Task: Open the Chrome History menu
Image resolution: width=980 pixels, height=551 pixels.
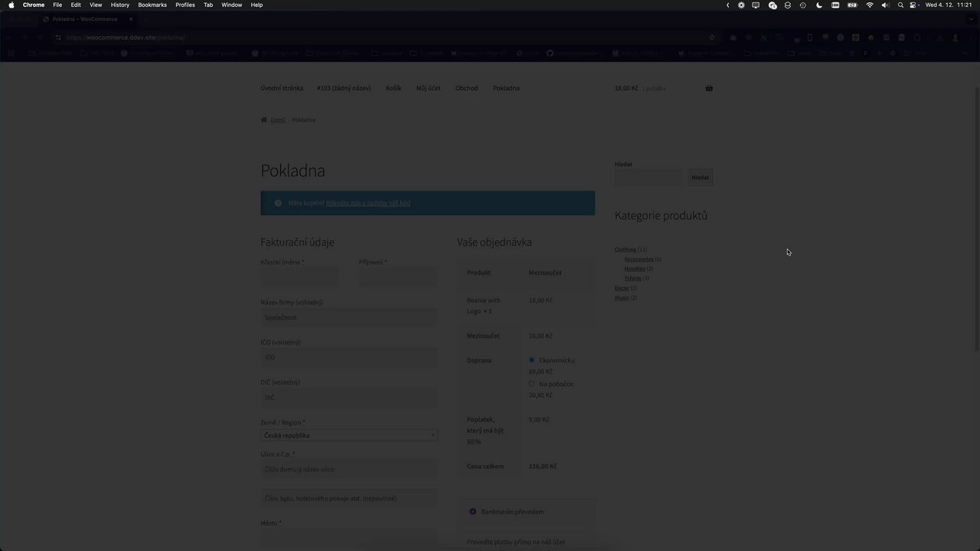Action: point(120,5)
